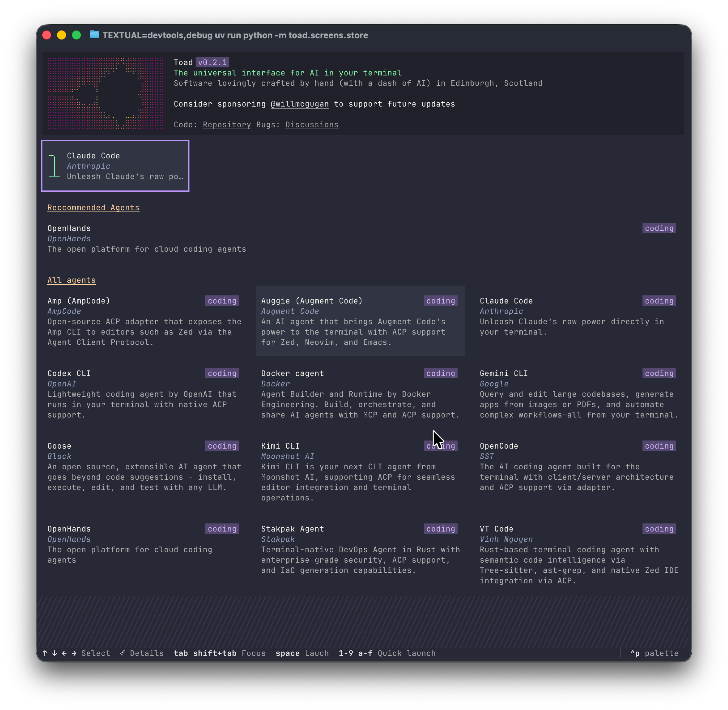Image resolution: width=728 pixels, height=710 pixels.
Task: Click the space Launch shortcut
Action: click(302, 653)
